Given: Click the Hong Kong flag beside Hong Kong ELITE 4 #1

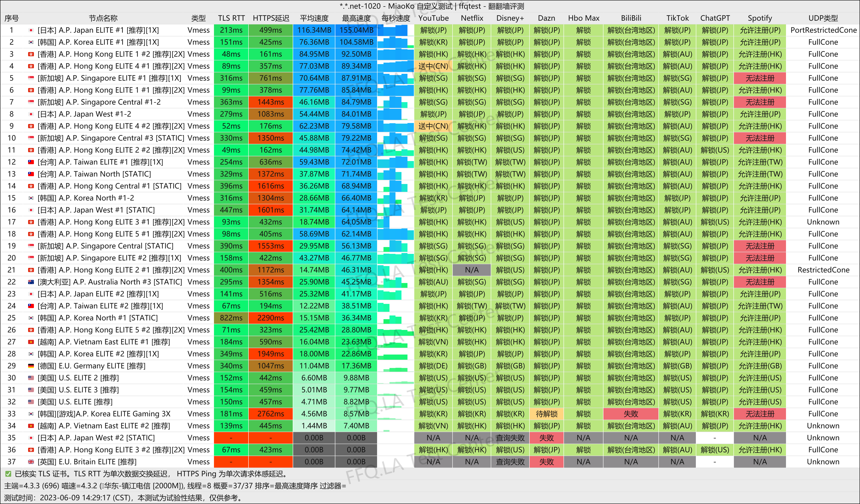Looking at the screenshot, I should (x=31, y=66).
